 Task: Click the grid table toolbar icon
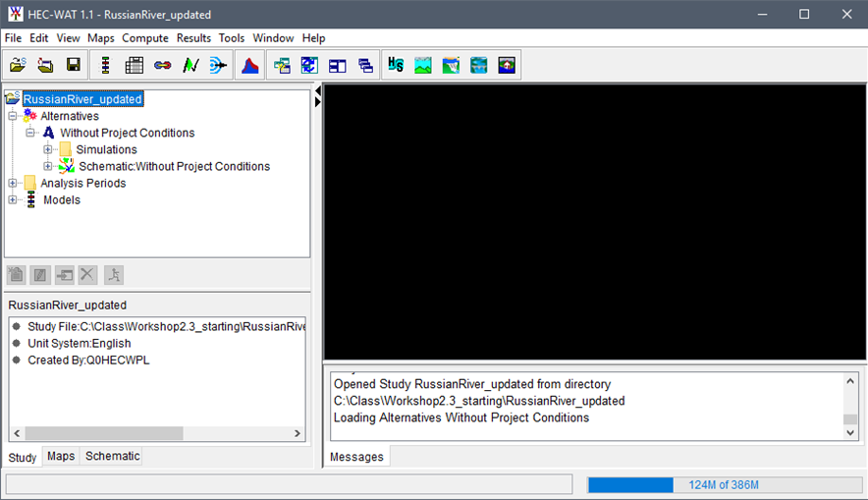tap(135, 65)
